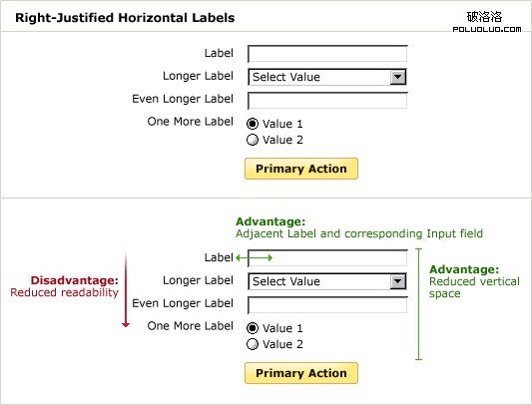Select Value 2 radio in top form
532x405 pixels.
pyautogui.click(x=253, y=140)
